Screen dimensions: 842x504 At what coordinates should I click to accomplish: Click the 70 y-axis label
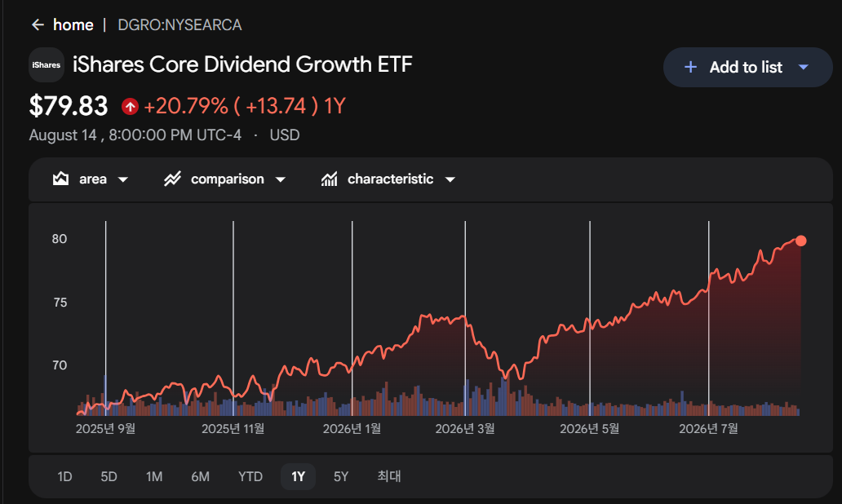pos(60,365)
